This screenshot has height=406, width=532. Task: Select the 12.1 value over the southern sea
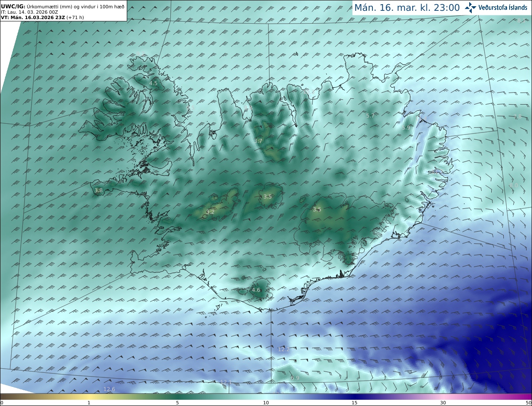(226, 382)
